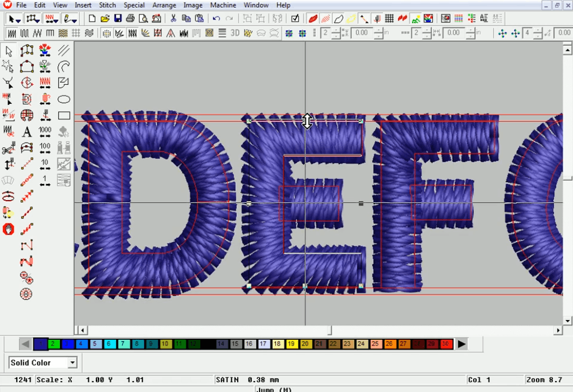This screenshot has width=573, height=392.
Task: Select the arrow pointer tool in left toolbox
Action: (x=9, y=51)
